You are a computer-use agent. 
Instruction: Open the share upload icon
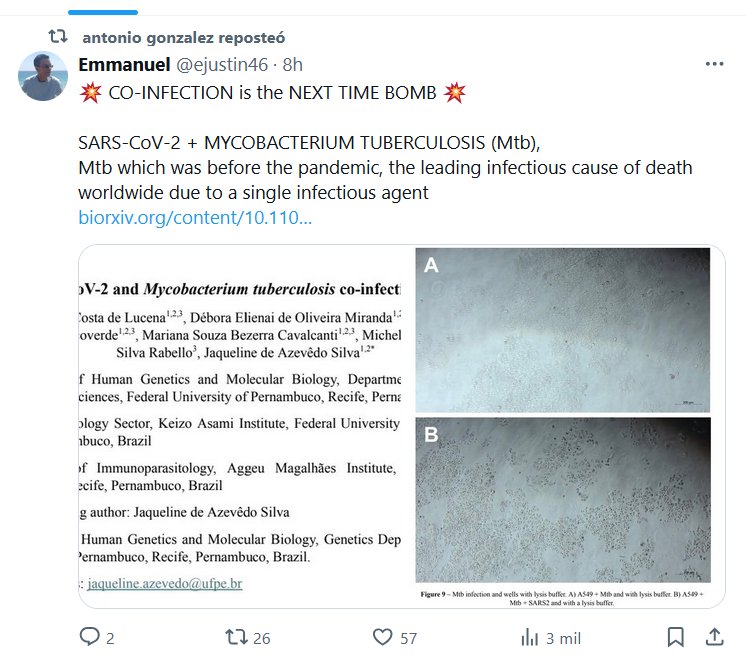[715, 637]
